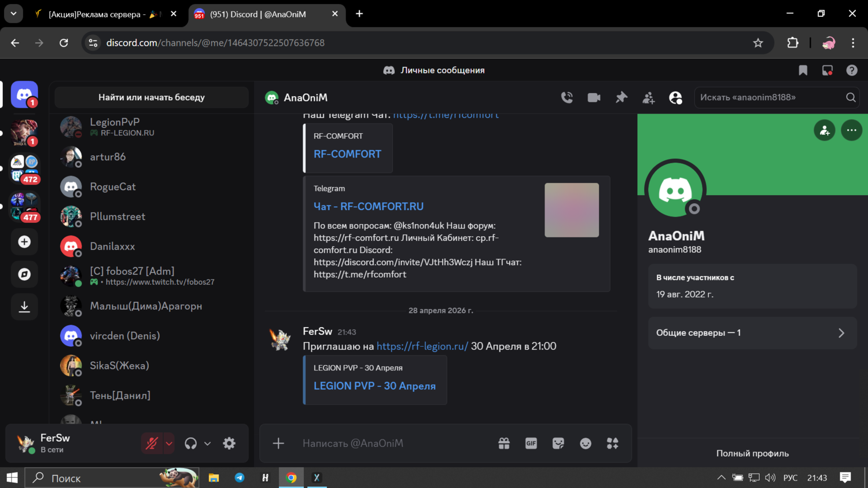
Task: Explore discoverable servers compass icon
Action: [24, 274]
